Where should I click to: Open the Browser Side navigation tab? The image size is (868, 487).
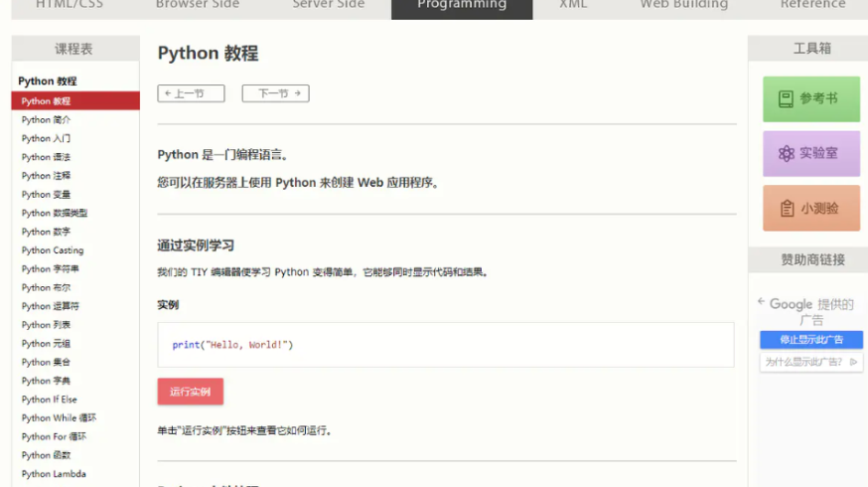197,6
